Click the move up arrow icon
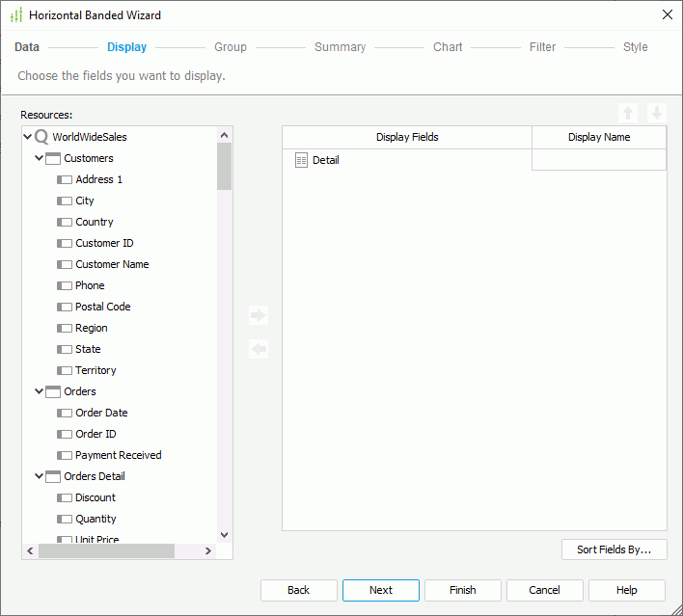The height and width of the screenshot is (616, 683). [x=628, y=113]
